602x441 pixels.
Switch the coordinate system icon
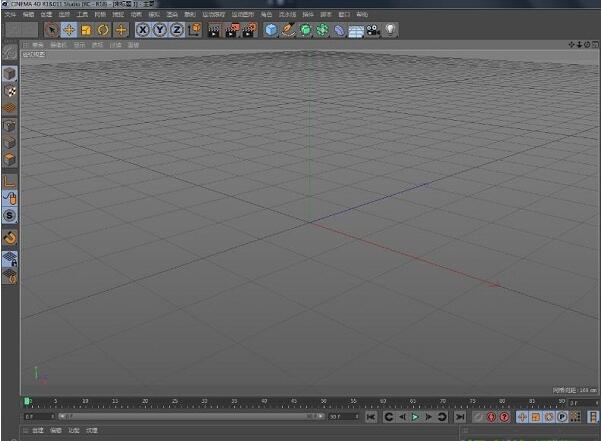click(x=195, y=30)
